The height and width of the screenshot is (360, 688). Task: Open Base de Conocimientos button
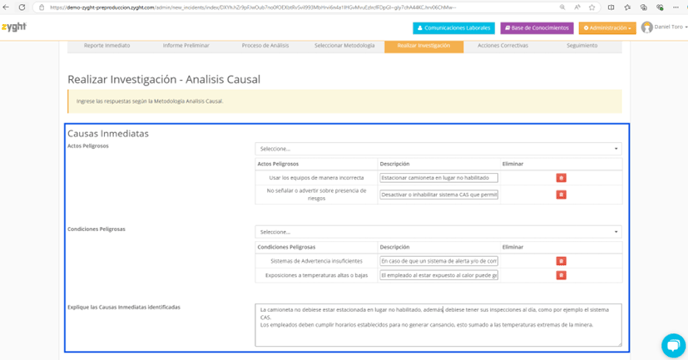537,28
